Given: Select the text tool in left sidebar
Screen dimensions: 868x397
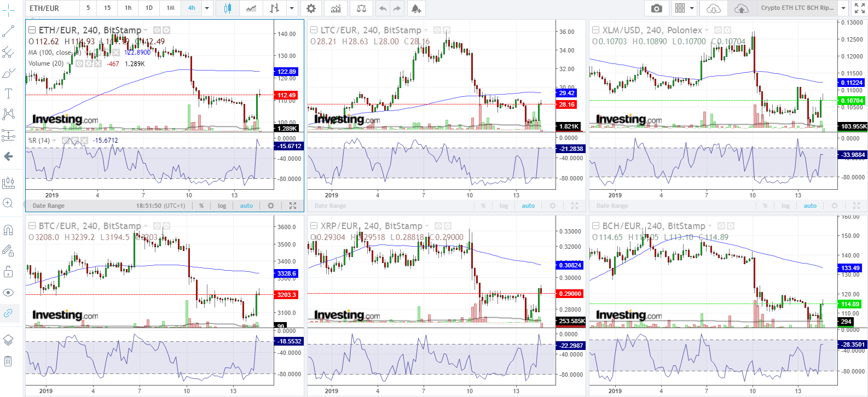Looking at the screenshot, I should pos(8,94).
